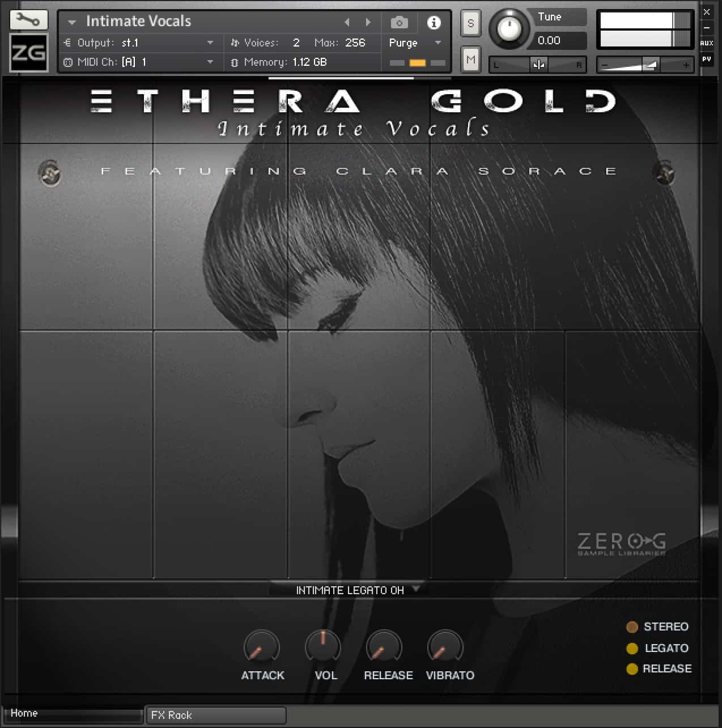Open snapshot view with camera icon
This screenshot has height=728, width=722.
pos(400,23)
